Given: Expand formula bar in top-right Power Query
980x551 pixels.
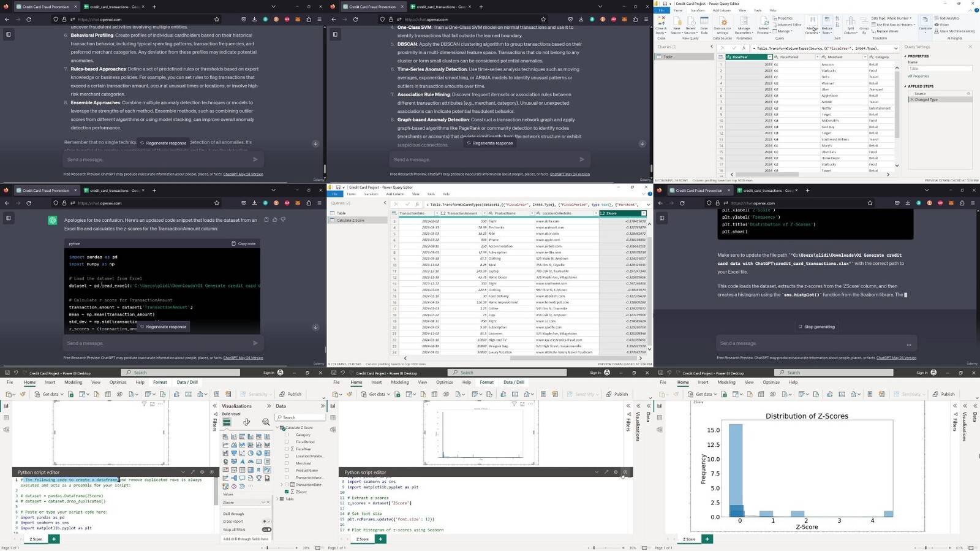Looking at the screenshot, I should pos(896,48).
